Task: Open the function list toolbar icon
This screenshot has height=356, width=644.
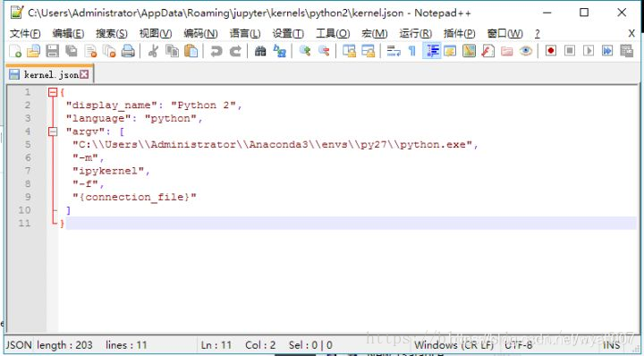Action: tap(488, 51)
